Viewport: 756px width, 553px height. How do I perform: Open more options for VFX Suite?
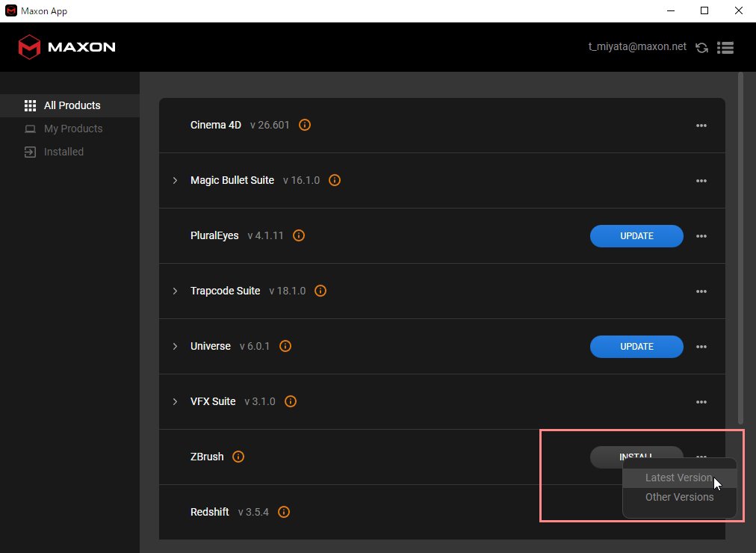[x=701, y=402]
